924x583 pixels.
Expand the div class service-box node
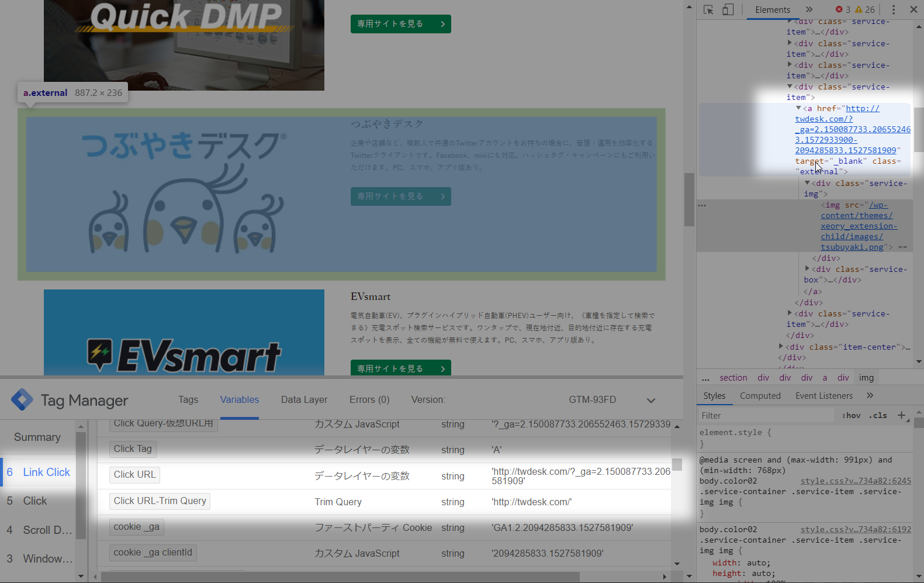point(807,269)
